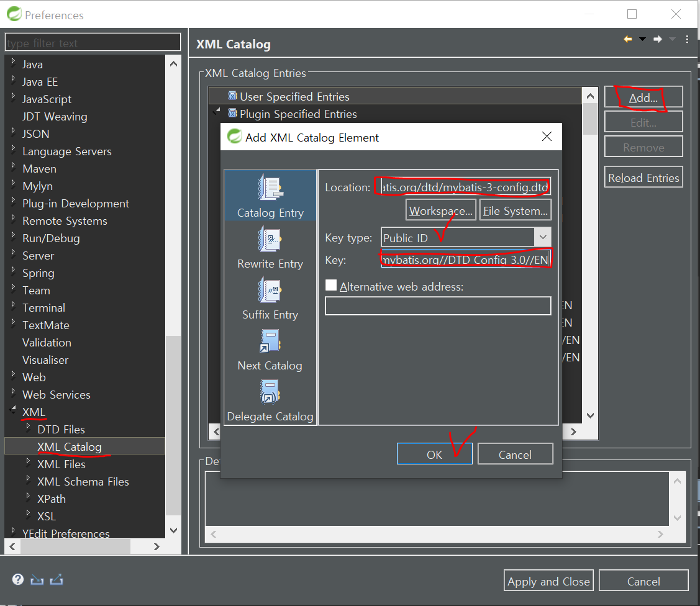Click the import preferences icon

tap(37, 580)
